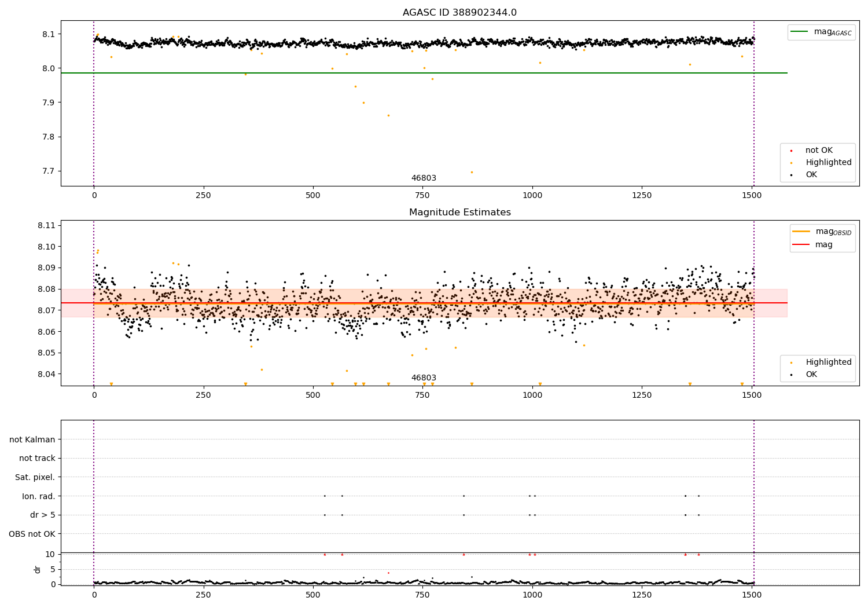The height and width of the screenshot is (608, 868).
Task: Click the 7.7 tick on the top plot y-axis
Action: 49,171
